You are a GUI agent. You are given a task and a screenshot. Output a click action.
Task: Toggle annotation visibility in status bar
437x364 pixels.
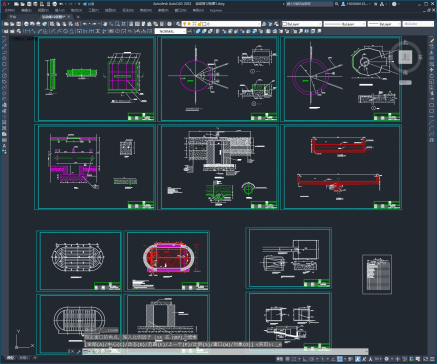(x=358, y=359)
